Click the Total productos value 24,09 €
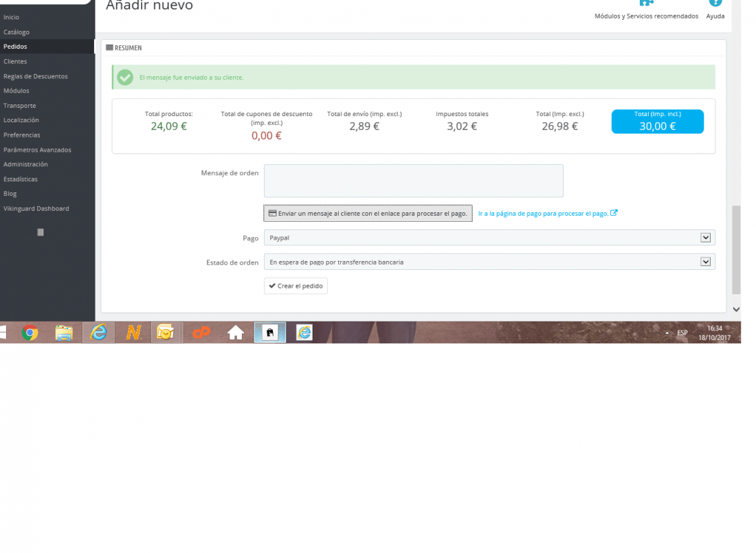756x553 pixels. 169,126
